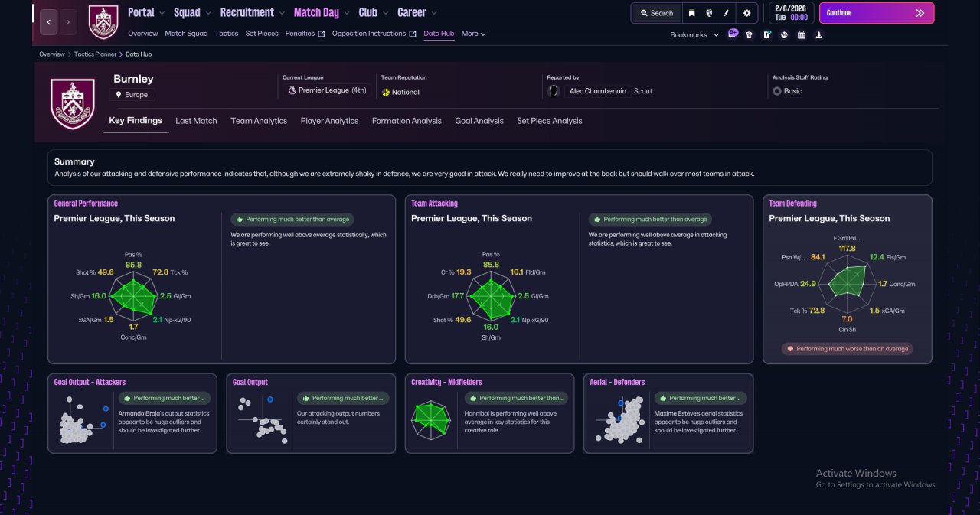Expand the More submenu

pyautogui.click(x=473, y=34)
